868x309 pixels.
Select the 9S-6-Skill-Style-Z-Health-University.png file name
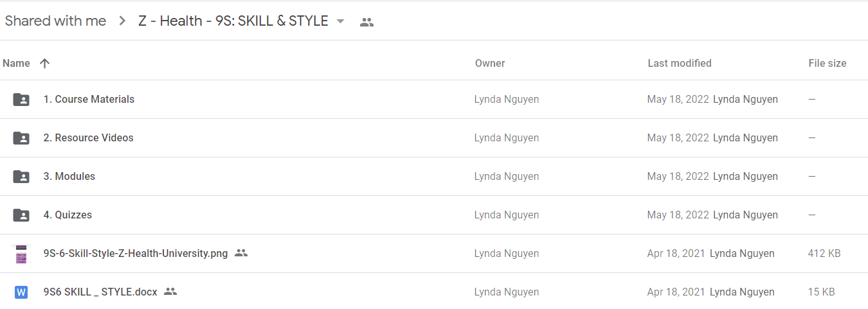[x=136, y=253]
